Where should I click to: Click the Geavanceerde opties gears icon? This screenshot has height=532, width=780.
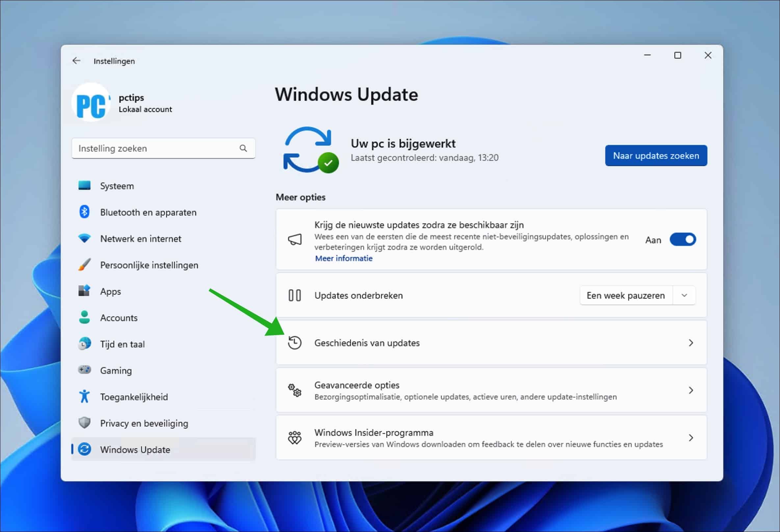[x=295, y=390]
